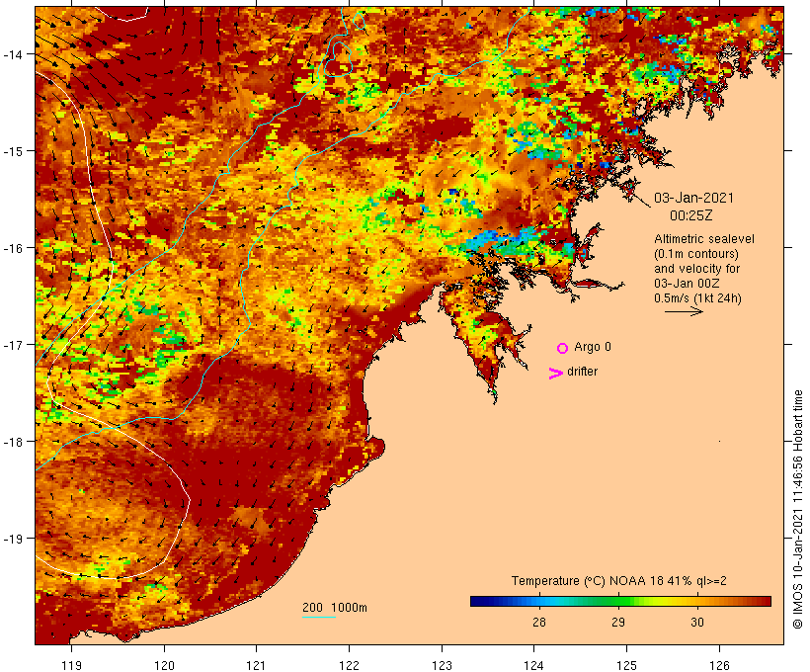Click the '0.5m/s (1kt 24h)' text
The width and height of the screenshot is (810, 672).
[x=697, y=298]
